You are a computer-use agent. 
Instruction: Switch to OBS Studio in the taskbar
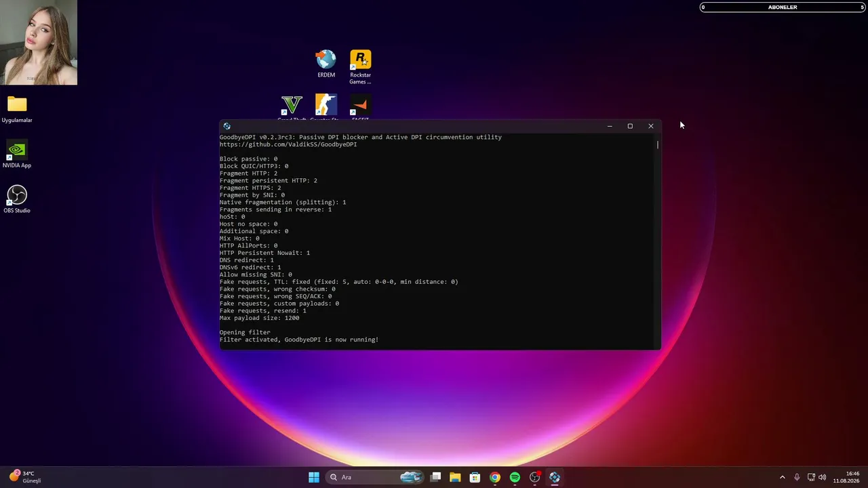click(535, 477)
